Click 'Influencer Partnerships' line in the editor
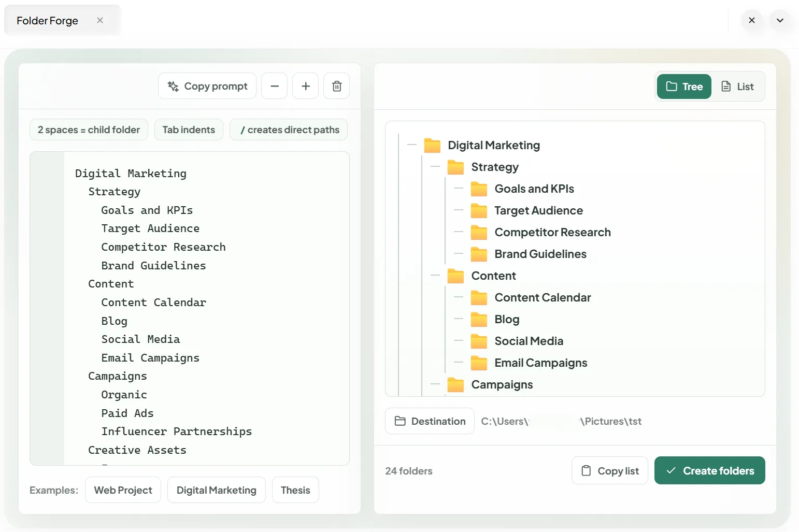799x532 pixels. click(177, 432)
